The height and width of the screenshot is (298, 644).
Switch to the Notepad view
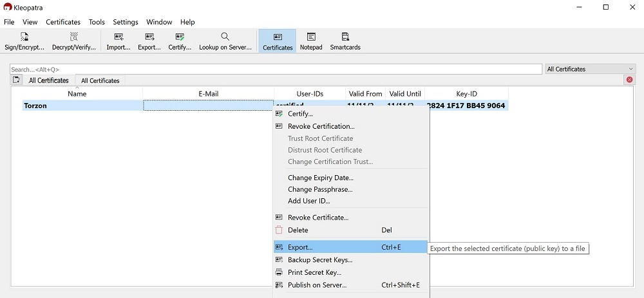pos(311,41)
